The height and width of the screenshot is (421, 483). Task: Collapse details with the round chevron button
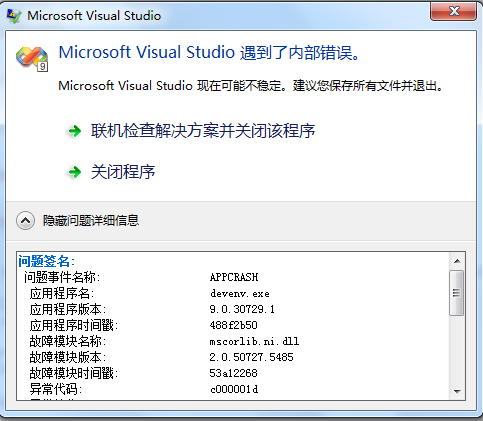(25, 220)
